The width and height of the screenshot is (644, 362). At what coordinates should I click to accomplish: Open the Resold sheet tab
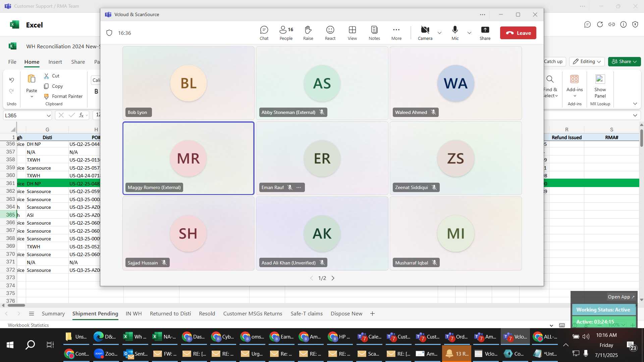(x=207, y=313)
